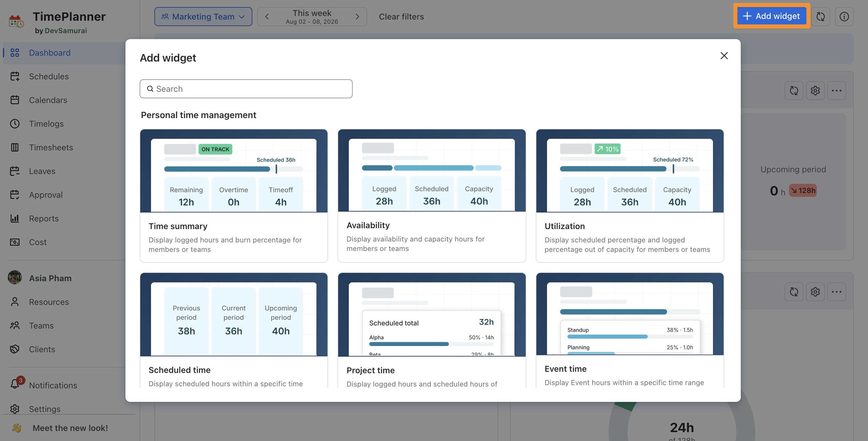The width and height of the screenshot is (868, 441).
Task: Click the Approval icon
Action: pos(14,194)
